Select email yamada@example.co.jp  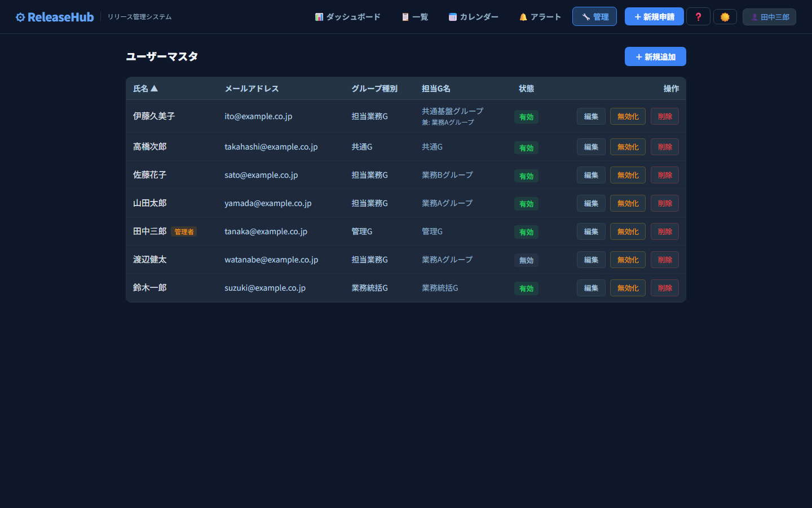[268, 203]
